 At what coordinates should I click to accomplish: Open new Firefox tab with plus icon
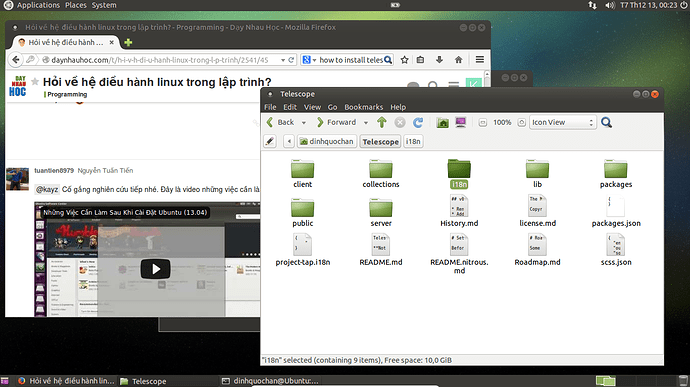pos(128,42)
